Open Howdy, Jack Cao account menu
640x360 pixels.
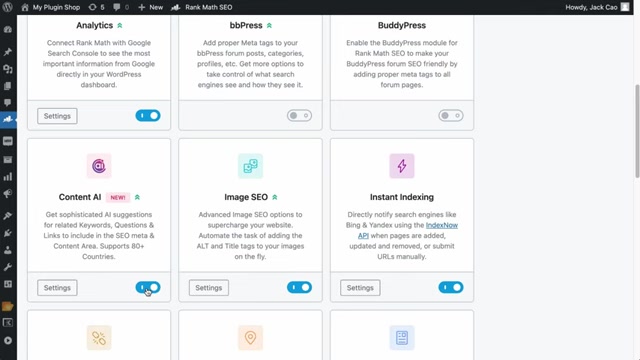597,7
